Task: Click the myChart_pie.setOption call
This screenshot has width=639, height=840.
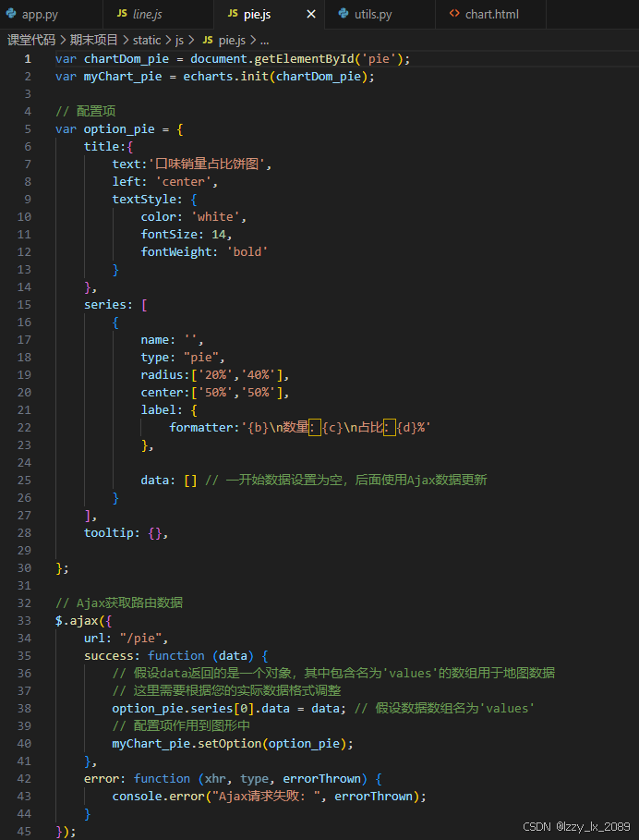Action: pos(233,744)
